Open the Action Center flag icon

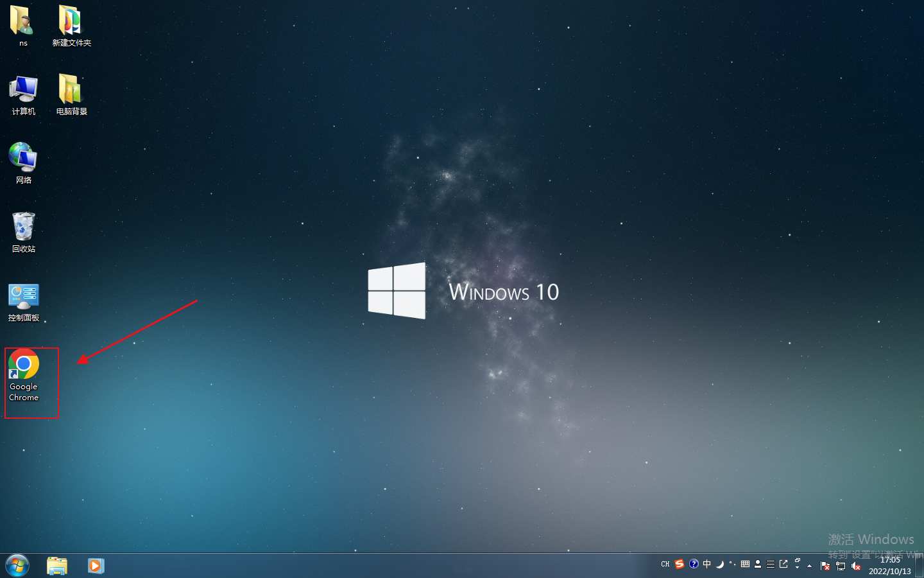825,566
